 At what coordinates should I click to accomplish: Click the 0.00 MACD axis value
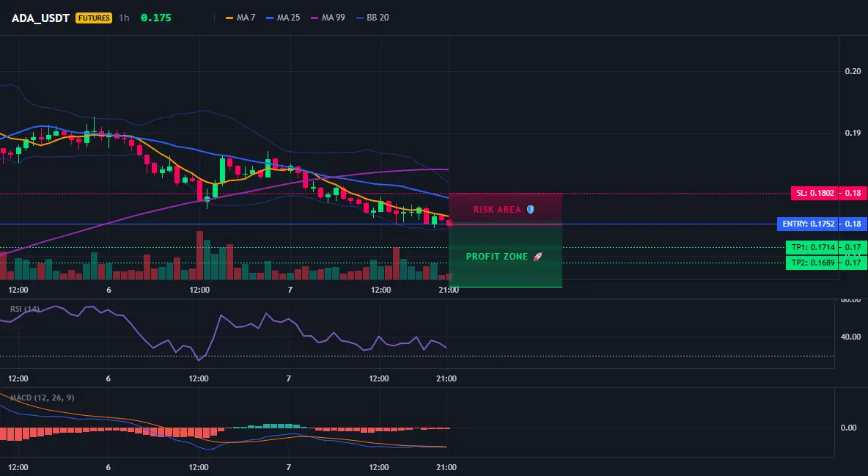click(849, 428)
